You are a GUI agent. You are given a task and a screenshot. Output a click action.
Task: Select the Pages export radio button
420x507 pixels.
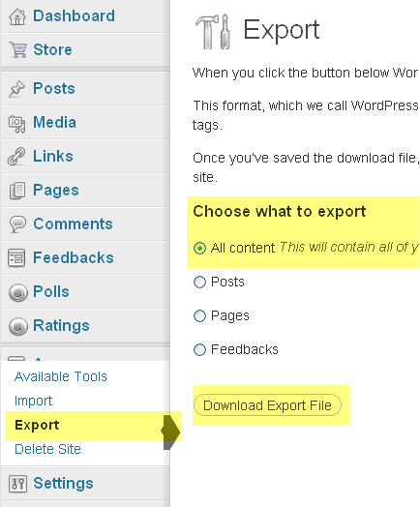point(199,315)
